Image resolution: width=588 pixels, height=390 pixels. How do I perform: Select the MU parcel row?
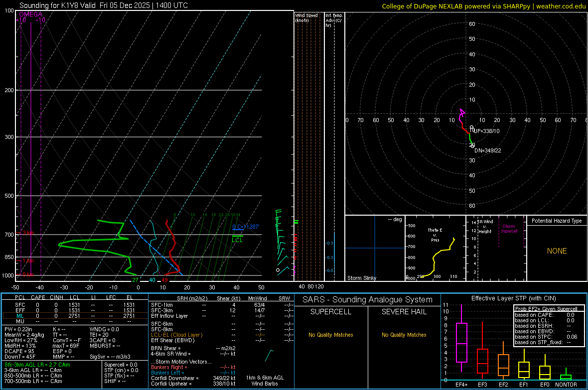pos(75,321)
